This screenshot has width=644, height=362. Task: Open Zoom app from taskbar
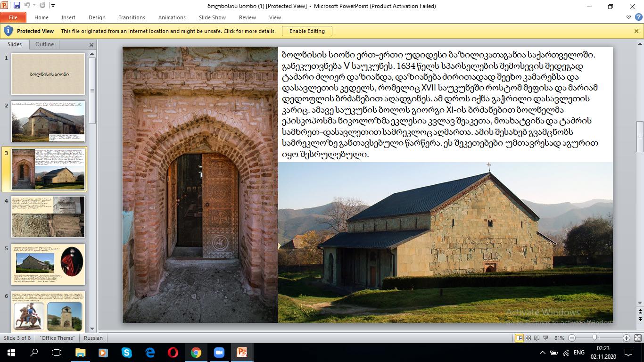coord(219,353)
